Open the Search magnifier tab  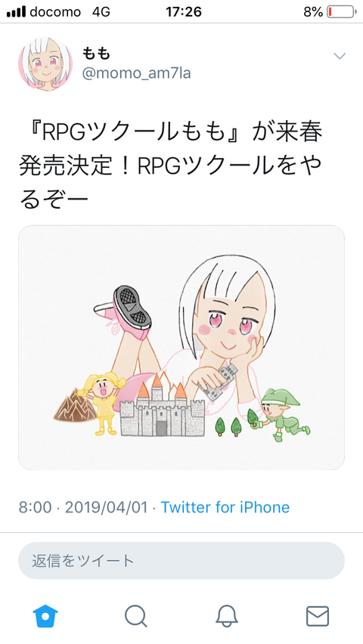tap(135, 616)
